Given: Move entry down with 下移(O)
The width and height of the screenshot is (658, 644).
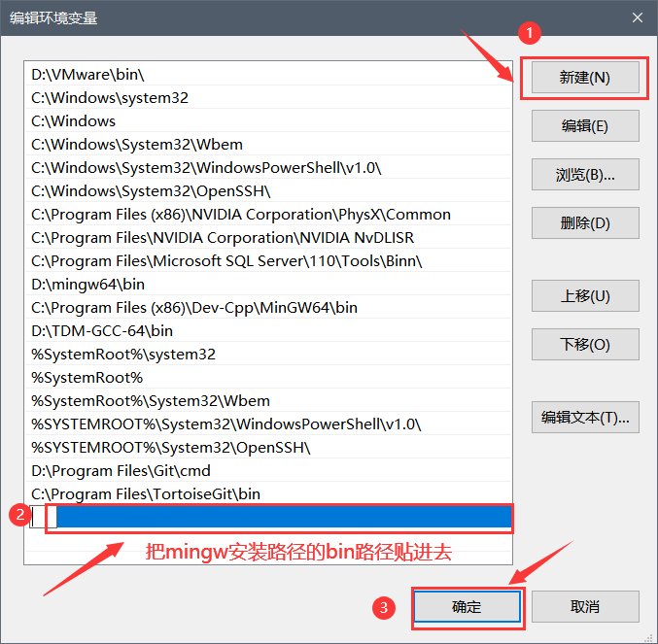Looking at the screenshot, I should point(585,345).
